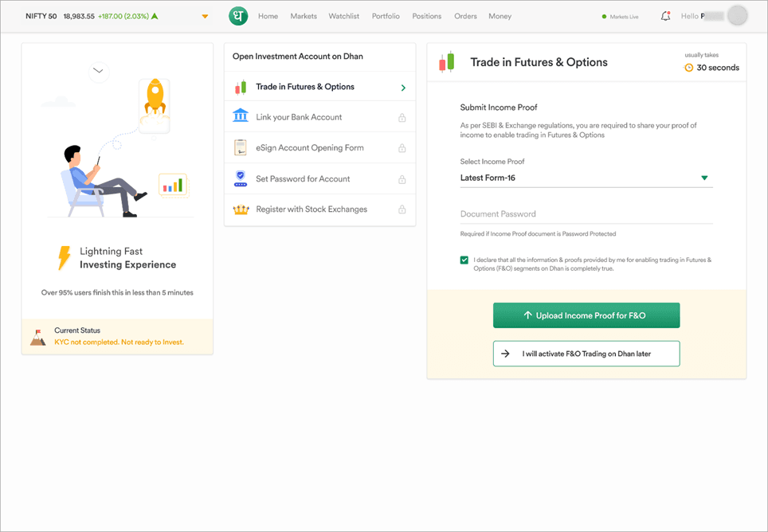Click the candlestick icon in panel header
Screen dimensions: 768x532
[x=447, y=63]
